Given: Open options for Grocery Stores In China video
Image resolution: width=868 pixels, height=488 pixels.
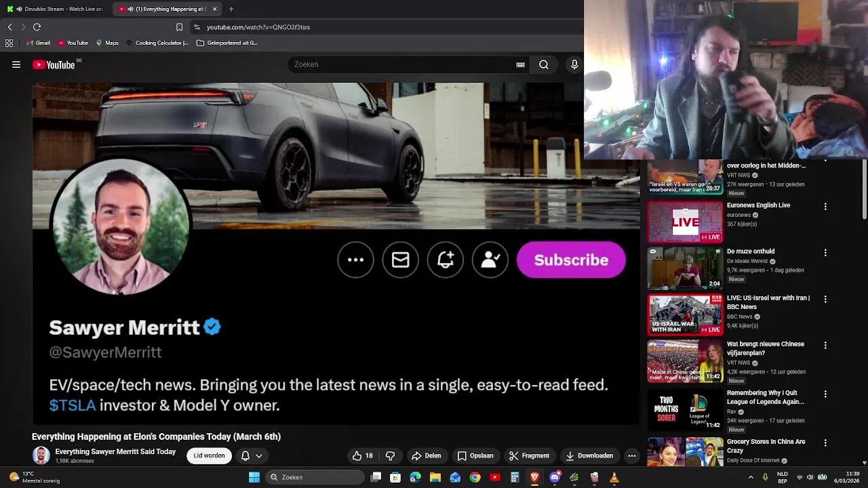Looking at the screenshot, I should (x=825, y=443).
